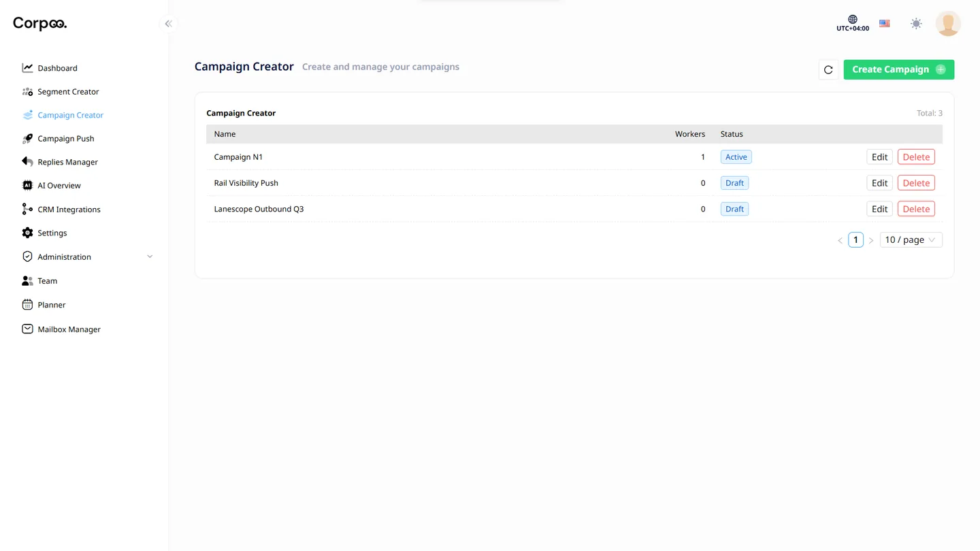Click the US flag language icon

[x=885, y=24]
